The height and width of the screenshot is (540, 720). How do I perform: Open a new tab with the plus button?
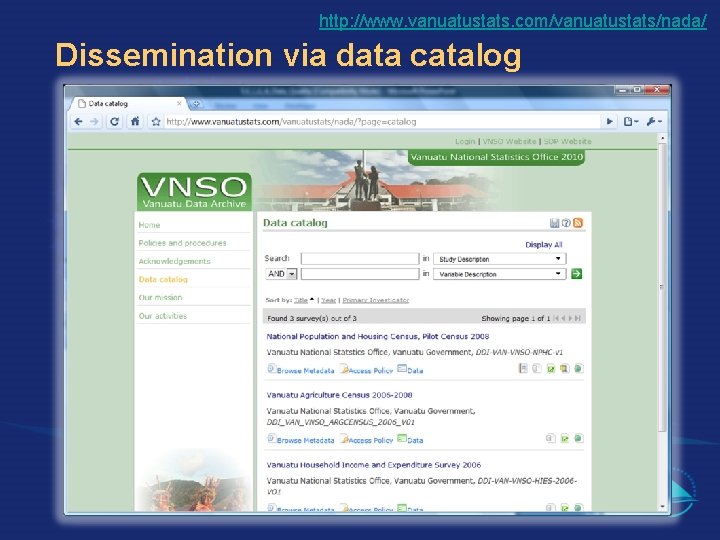[x=196, y=104]
